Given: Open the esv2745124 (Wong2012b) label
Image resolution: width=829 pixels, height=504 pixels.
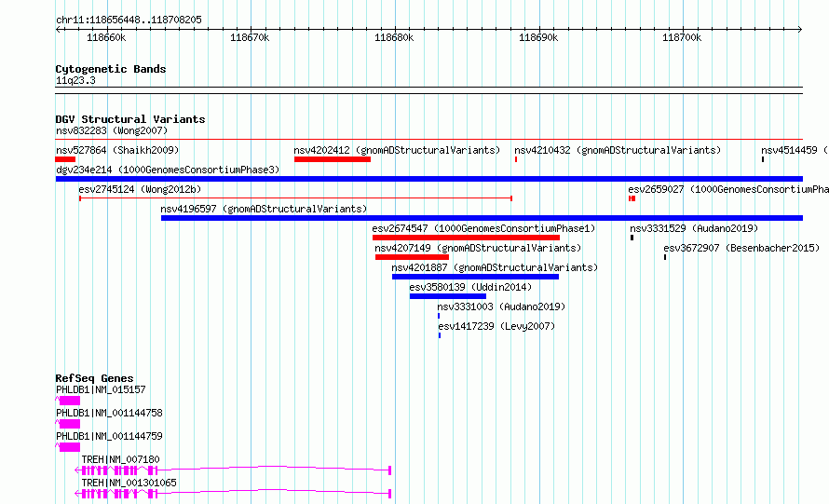Looking at the screenshot, I should (140, 189).
